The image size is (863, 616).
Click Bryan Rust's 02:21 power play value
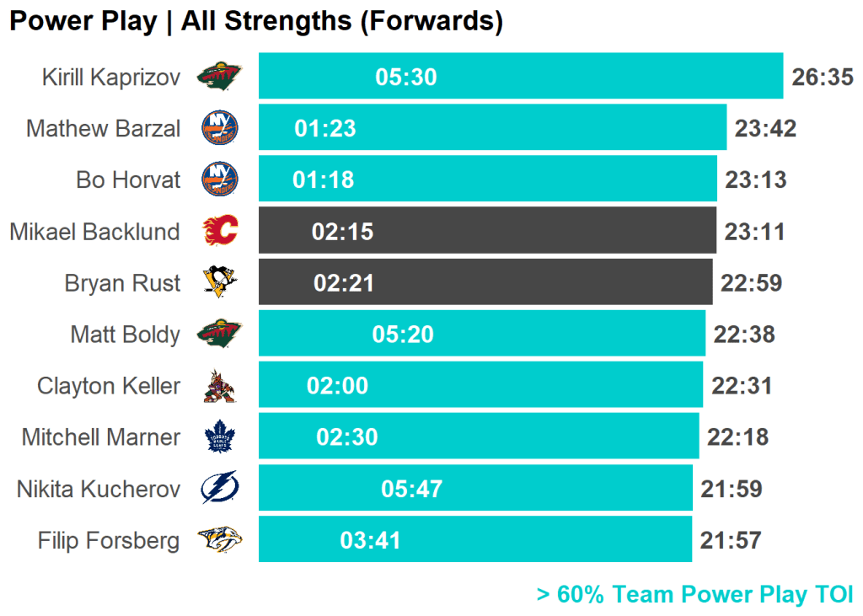point(344,283)
